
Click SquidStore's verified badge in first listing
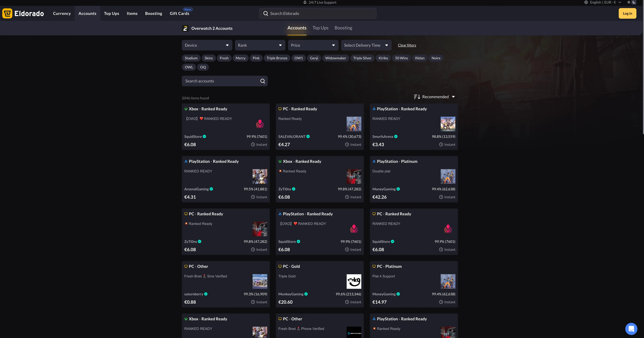pyautogui.click(x=205, y=137)
